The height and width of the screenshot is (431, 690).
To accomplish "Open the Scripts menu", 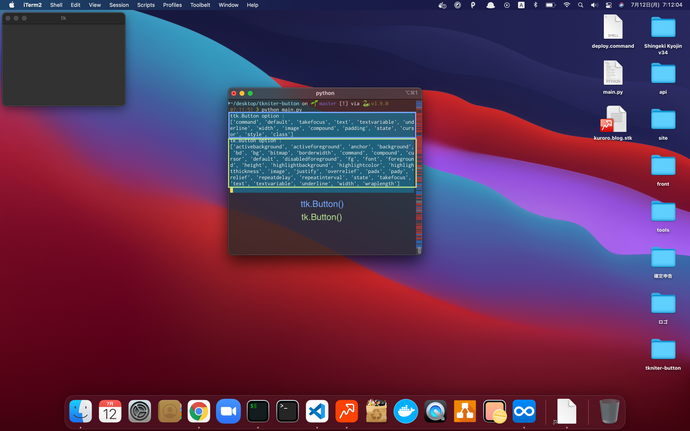I will (x=146, y=5).
